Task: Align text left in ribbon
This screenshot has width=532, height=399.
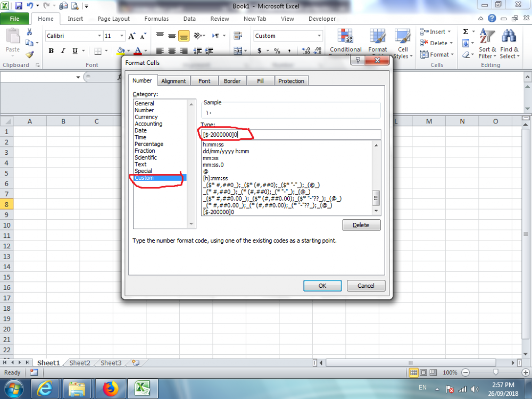Action: [160, 51]
